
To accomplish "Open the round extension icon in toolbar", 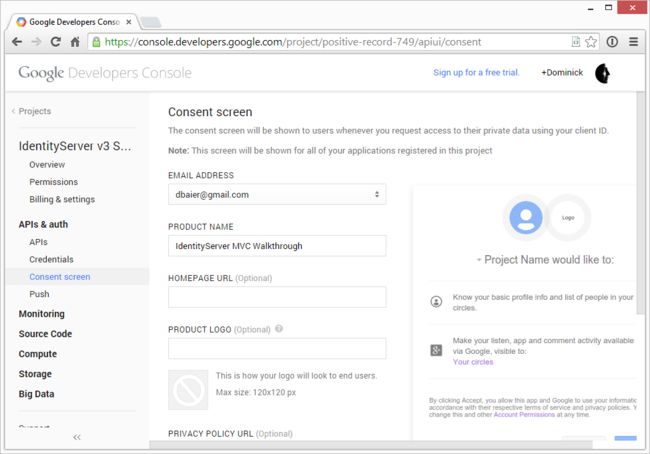I will click(612, 42).
